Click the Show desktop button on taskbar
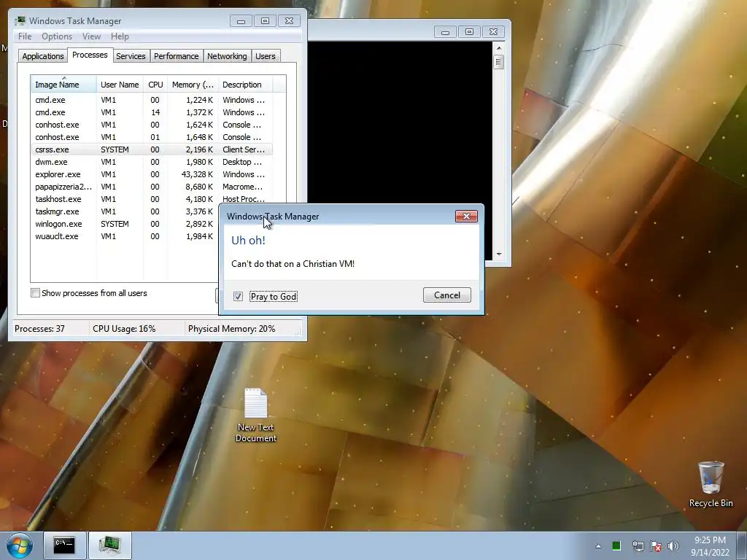Viewport: 747px width, 560px height. pos(742,545)
